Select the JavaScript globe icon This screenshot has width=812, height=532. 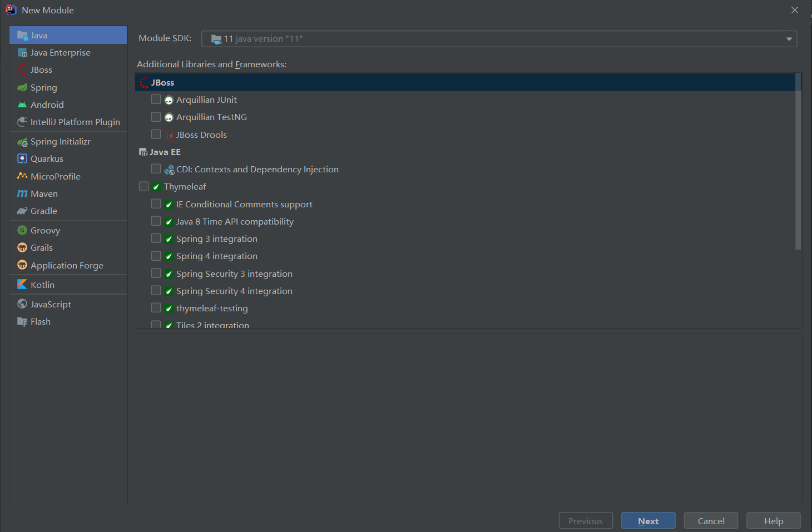coord(22,304)
